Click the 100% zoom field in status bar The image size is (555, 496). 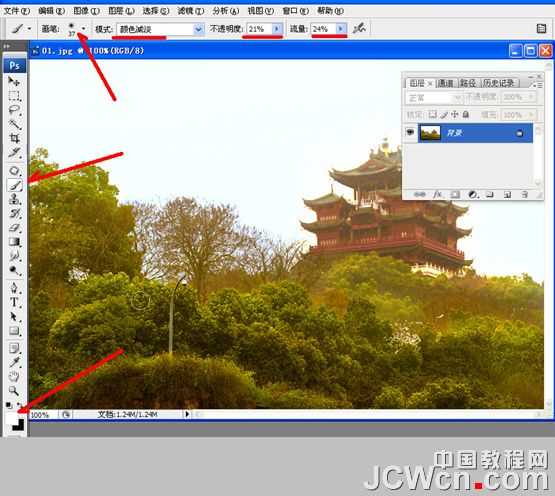pos(42,414)
